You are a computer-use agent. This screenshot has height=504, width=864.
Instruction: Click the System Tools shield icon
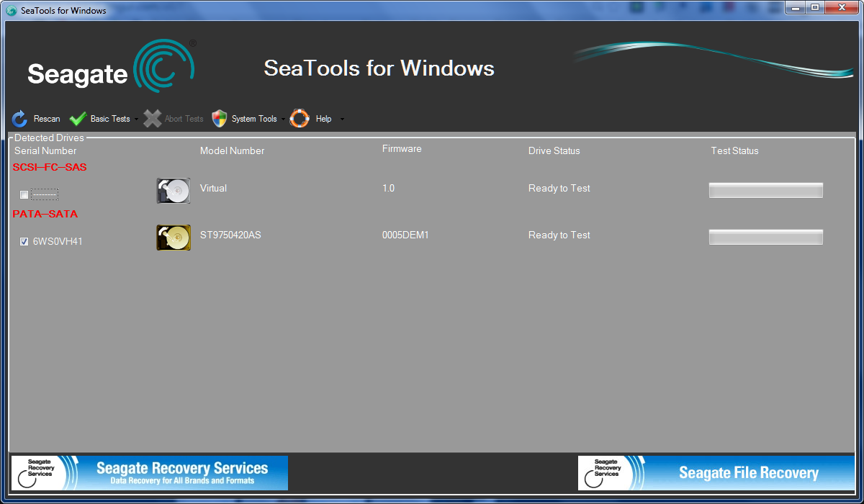pos(220,119)
